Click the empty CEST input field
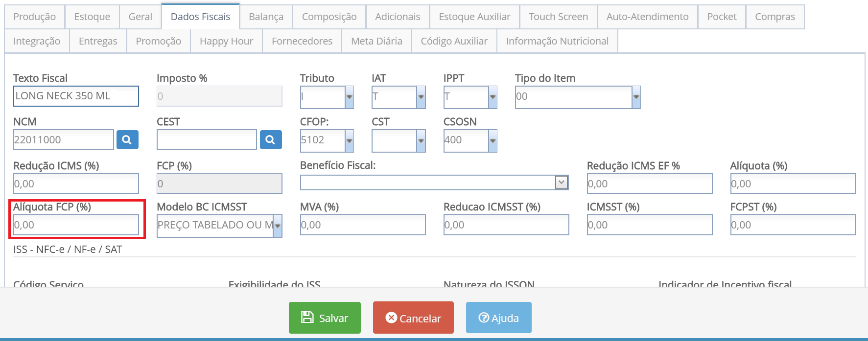 (x=207, y=140)
